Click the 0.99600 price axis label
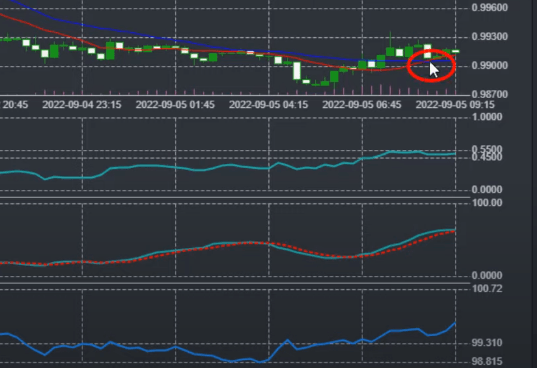This screenshot has width=537, height=368. 489,8
